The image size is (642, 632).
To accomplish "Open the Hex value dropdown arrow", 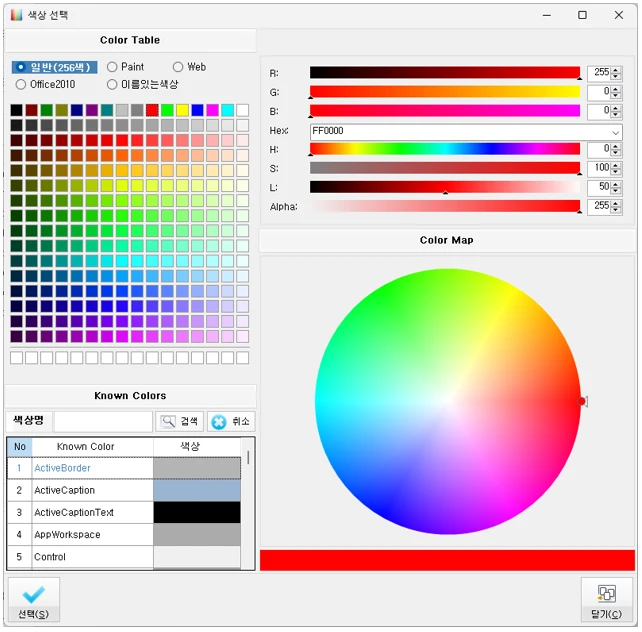I will 615,132.
